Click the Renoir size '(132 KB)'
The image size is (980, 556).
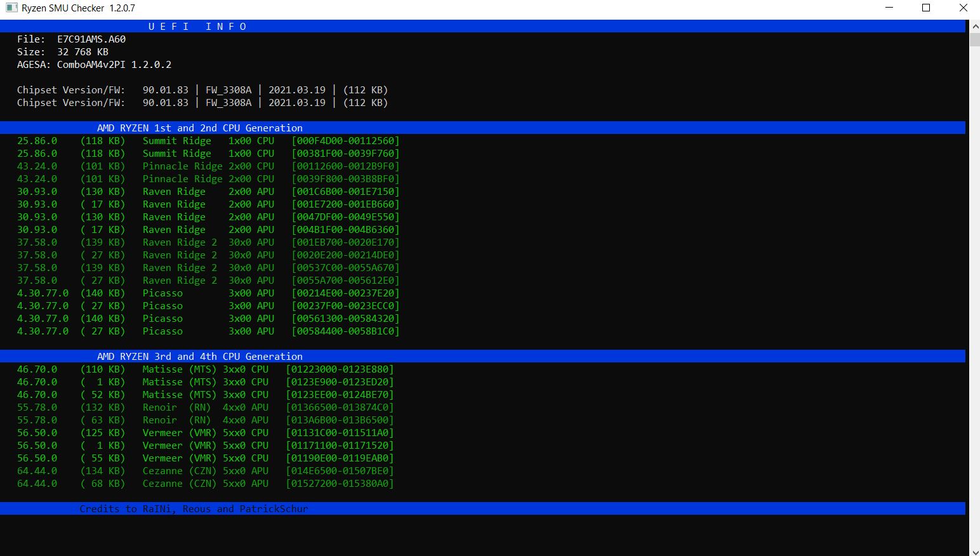tap(103, 407)
